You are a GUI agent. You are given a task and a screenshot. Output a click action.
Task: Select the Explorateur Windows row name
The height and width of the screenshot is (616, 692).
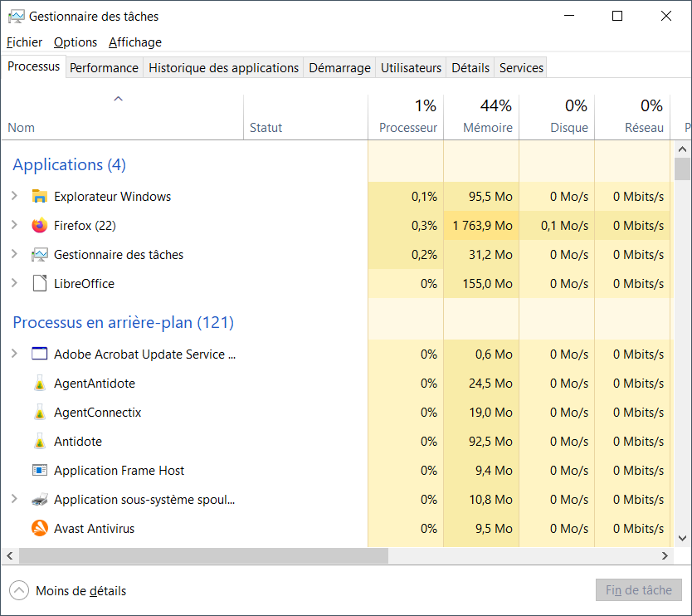point(112,197)
